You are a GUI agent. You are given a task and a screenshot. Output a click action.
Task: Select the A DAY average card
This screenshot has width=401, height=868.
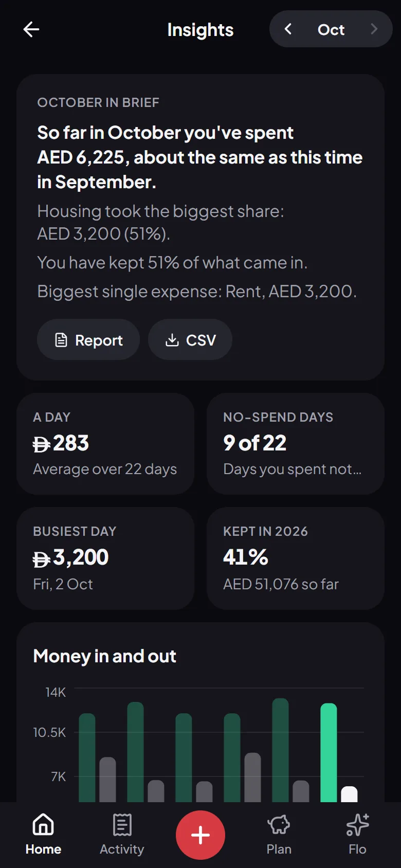coord(105,444)
